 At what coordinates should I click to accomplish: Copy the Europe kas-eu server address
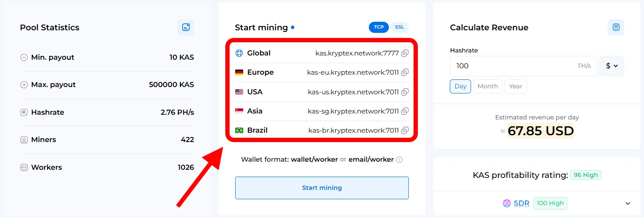click(x=405, y=73)
